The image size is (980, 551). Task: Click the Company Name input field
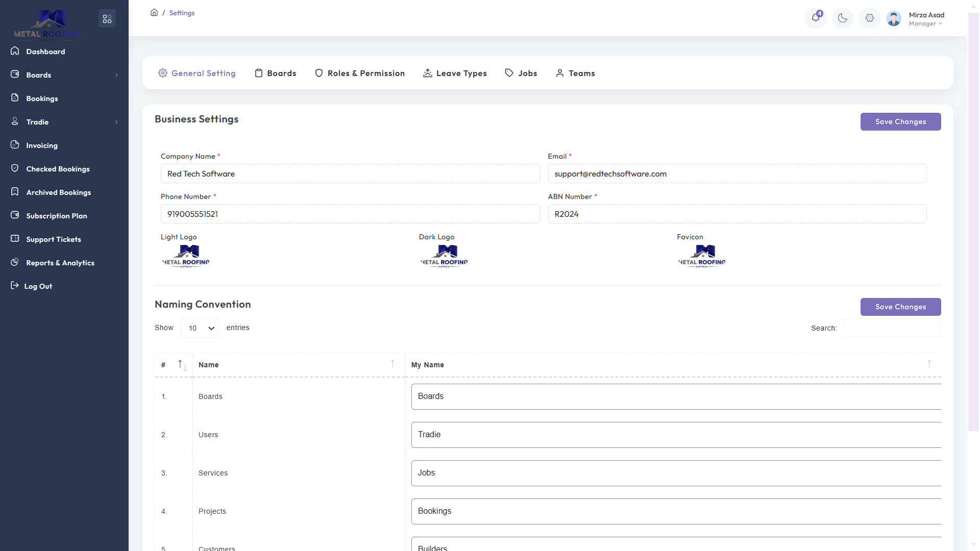point(350,174)
